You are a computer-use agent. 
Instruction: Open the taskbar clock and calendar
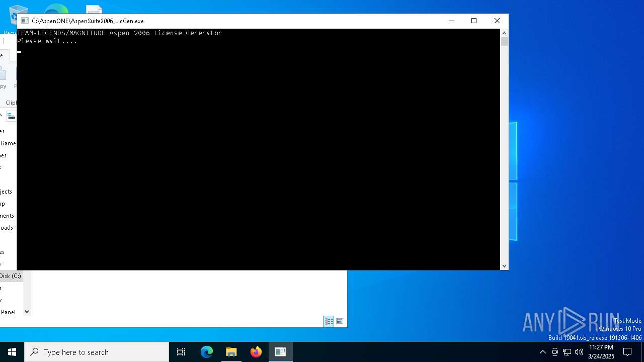click(601, 352)
